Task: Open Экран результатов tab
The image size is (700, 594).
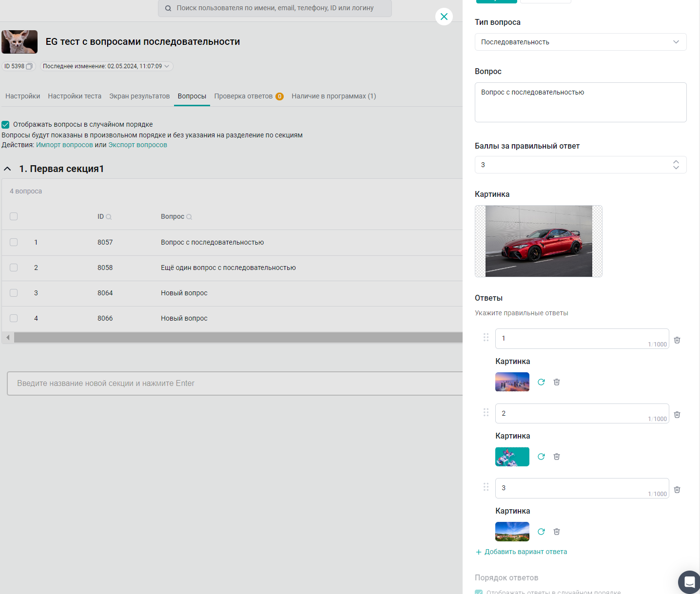Action: [x=139, y=96]
